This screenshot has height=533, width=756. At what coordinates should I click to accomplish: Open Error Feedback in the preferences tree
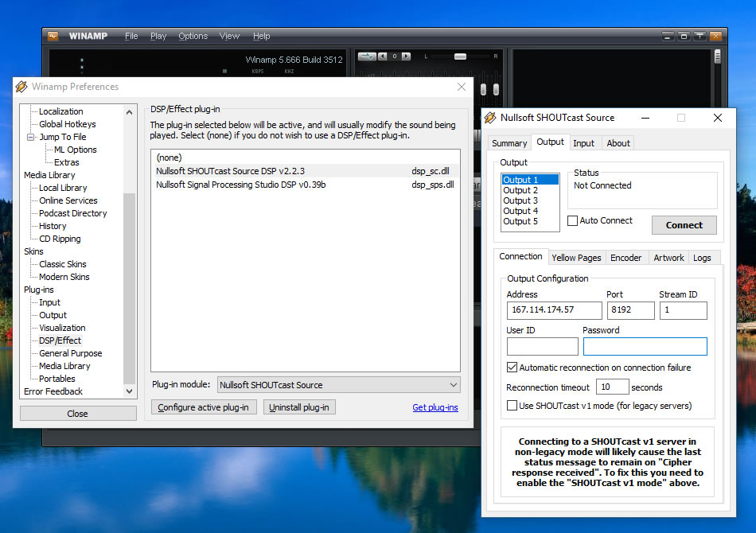[53, 392]
